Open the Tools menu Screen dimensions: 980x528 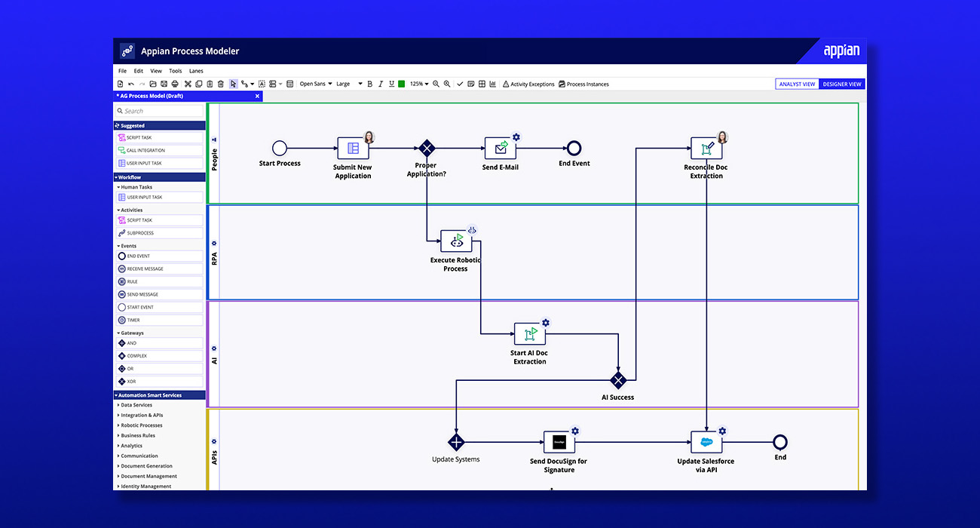tap(175, 71)
